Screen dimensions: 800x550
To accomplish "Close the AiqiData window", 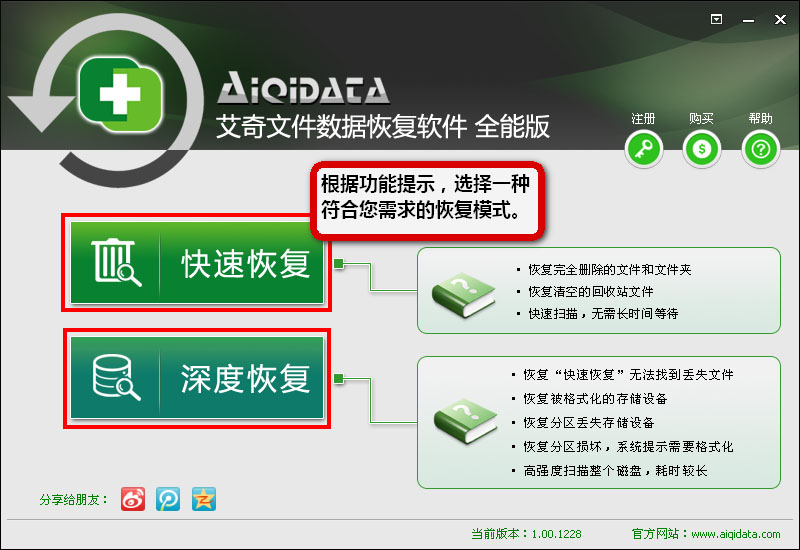I will [x=780, y=19].
